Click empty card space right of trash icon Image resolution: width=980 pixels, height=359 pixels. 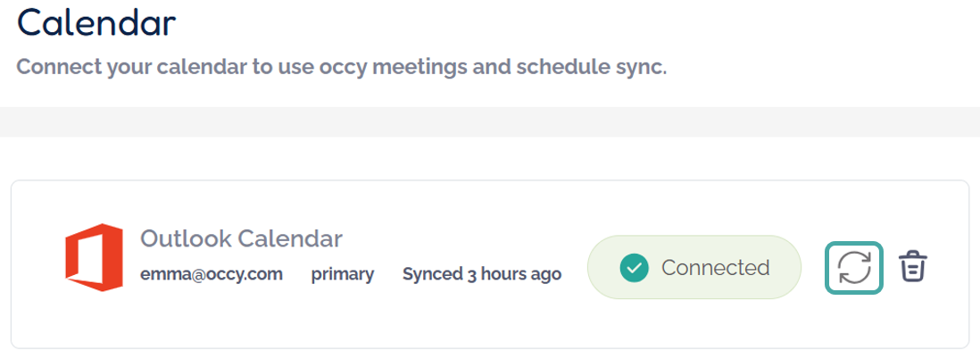(950, 267)
